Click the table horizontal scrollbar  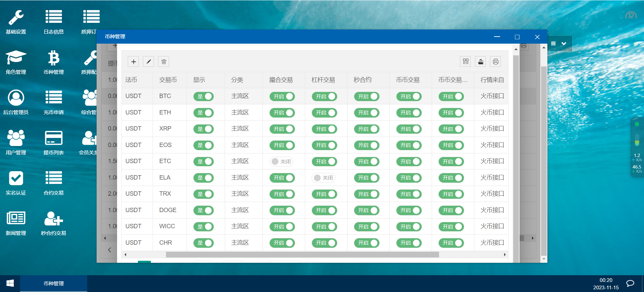(302, 255)
